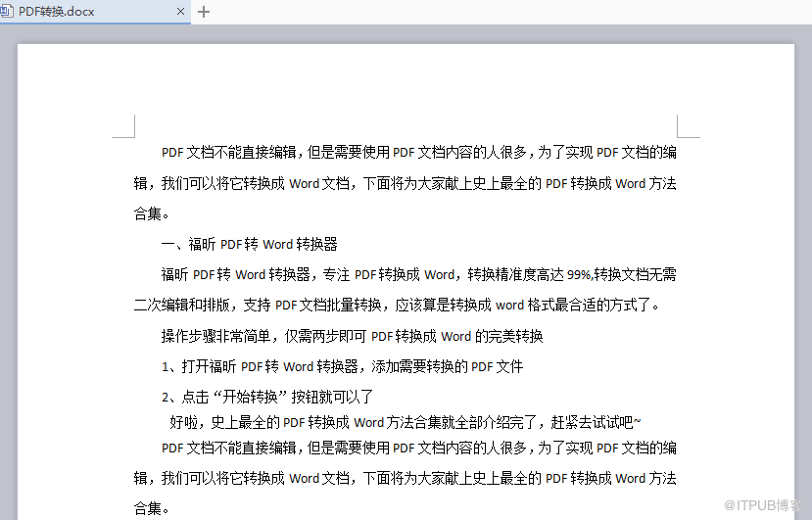Place cursor in line 操作步骤非常简单
The width and height of the screenshot is (812, 520).
(x=352, y=336)
